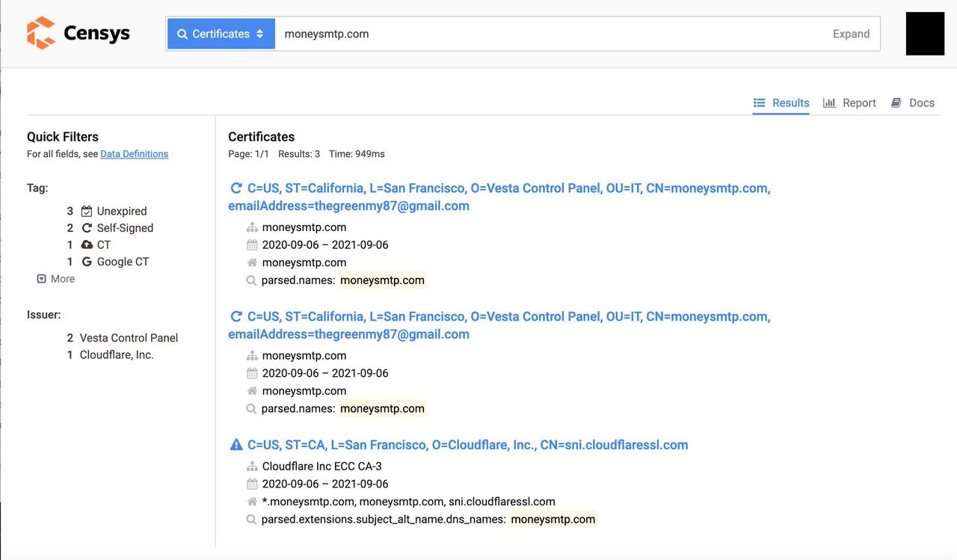The height and width of the screenshot is (560, 957).
Task: Click home icon in first result
Action: pos(252,262)
